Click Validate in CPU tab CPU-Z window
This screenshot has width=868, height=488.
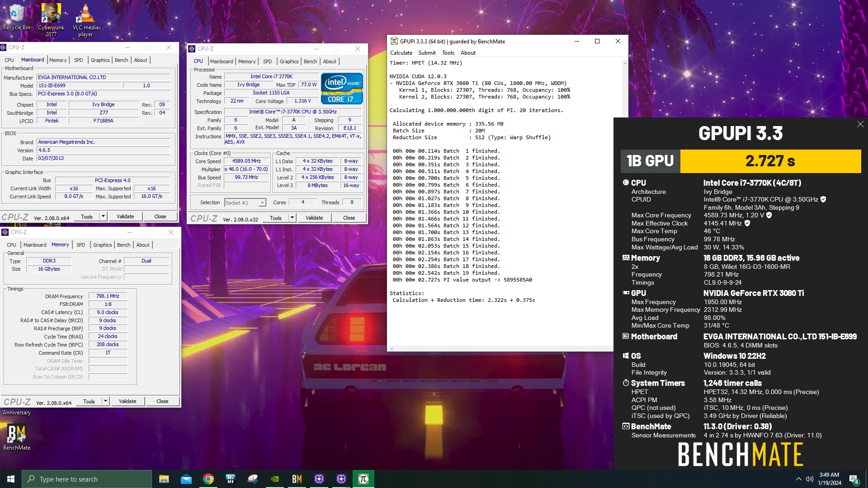click(x=314, y=218)
